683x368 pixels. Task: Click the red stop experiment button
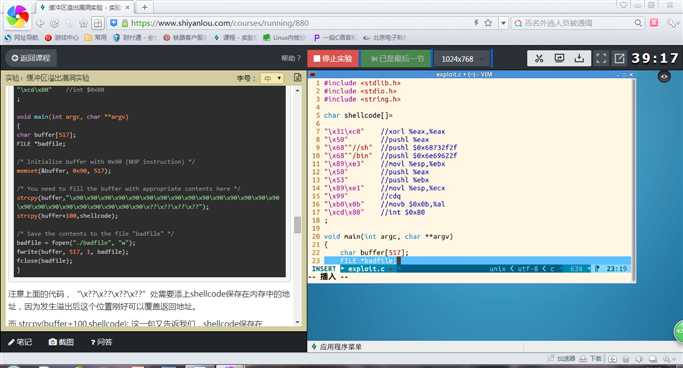coord(333,58)
